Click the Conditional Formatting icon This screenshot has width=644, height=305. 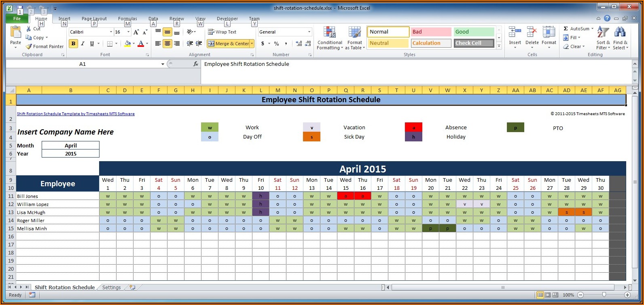(x=330, y=33)
